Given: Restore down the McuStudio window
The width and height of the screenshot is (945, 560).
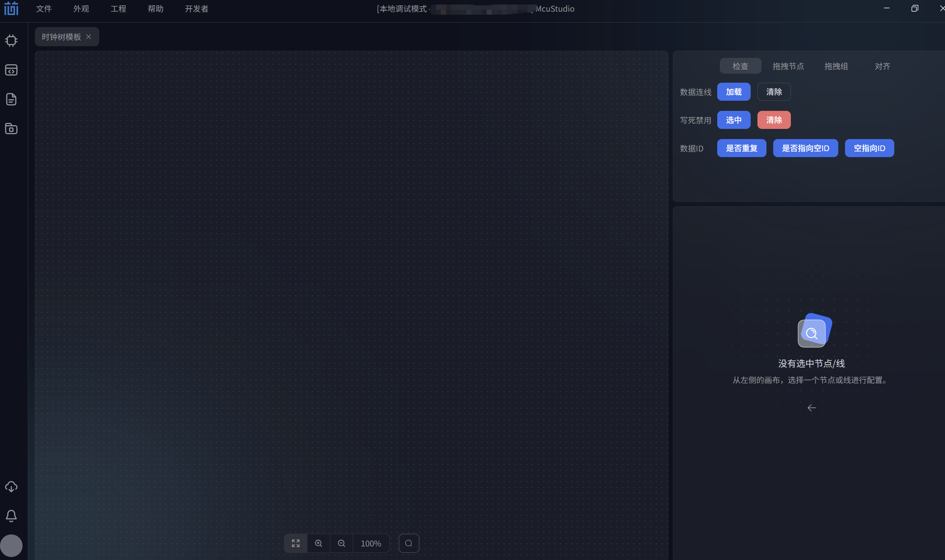Looking at the screenshot, I should [x=915, y=8].
